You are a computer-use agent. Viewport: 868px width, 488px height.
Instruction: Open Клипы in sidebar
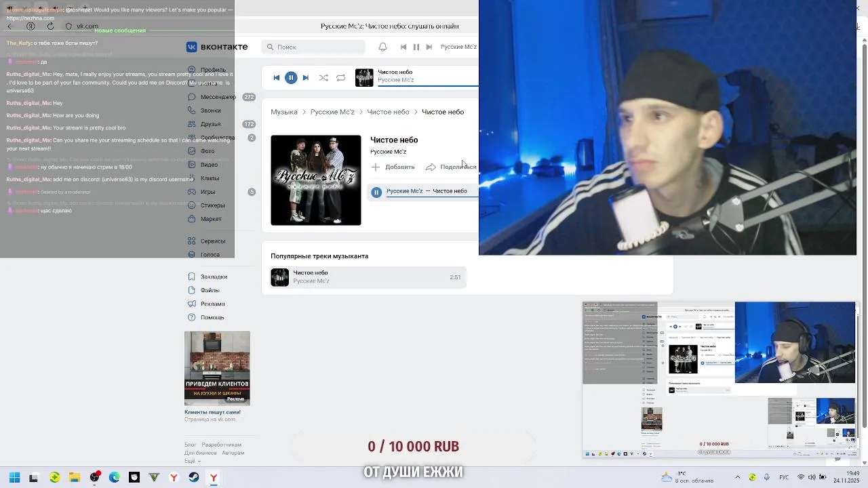(210, 178)
